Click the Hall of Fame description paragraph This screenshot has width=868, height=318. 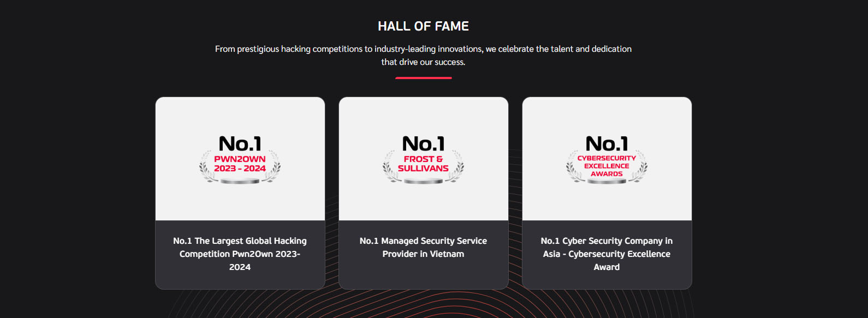pos(424,55)
